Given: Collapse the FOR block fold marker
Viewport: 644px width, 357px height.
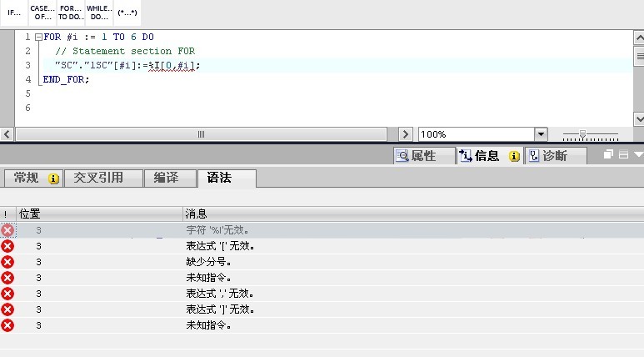Looking at the screenshot, I should pos(38,38).
